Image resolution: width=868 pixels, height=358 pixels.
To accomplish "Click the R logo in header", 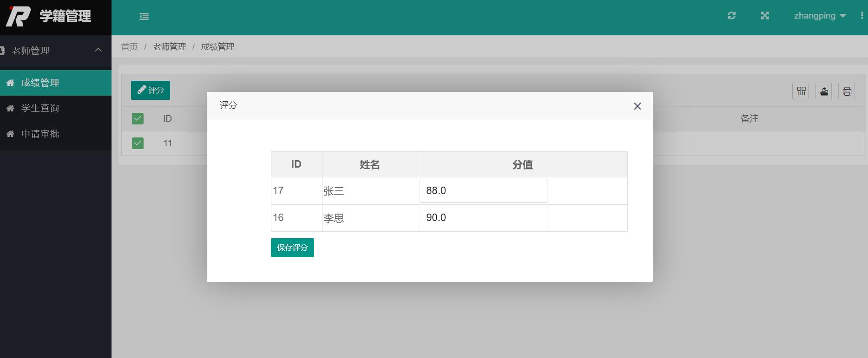I will 18,16.
